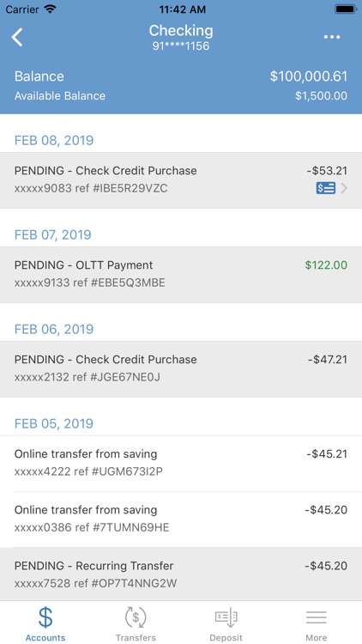Viewport: 362px width, 644px height.
Task: Open the three-dot more options menu
Action: tap(332, 37)
